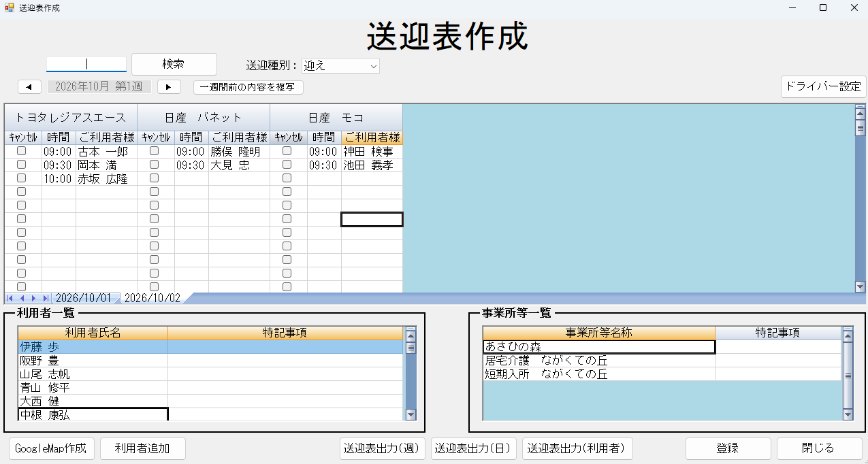Select 中根 康弘 in user list
This screenshot has width=868, height=464.
pos(93,414)
